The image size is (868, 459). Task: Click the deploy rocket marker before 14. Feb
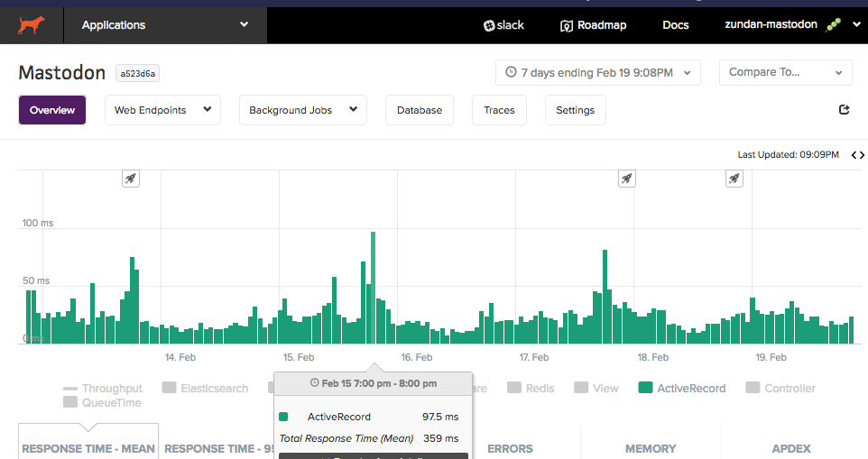click(131, 179)
